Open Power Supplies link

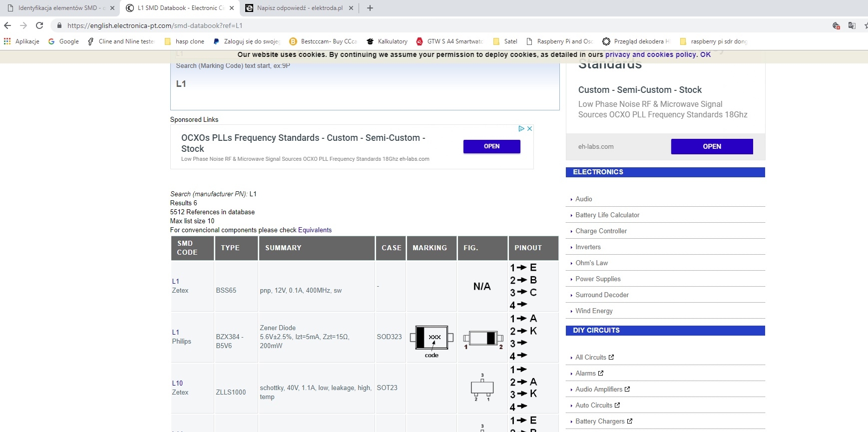click(598, 279)
